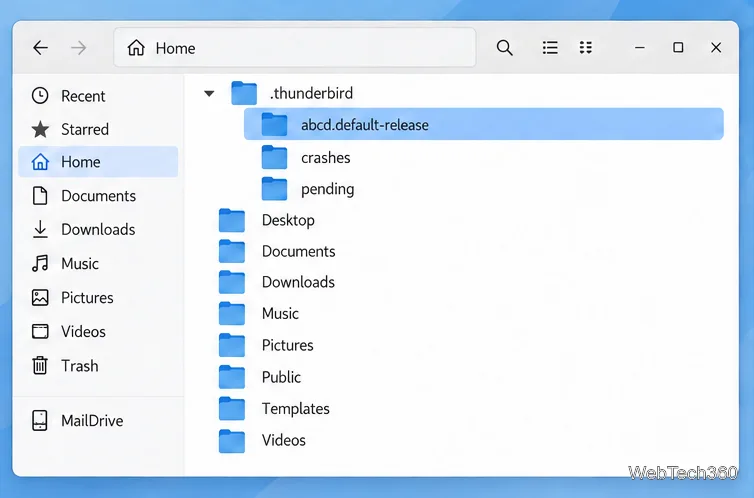Collapse the .thunderbird folder tree
This screenshot has width=754, height=498.
(209, 93)
